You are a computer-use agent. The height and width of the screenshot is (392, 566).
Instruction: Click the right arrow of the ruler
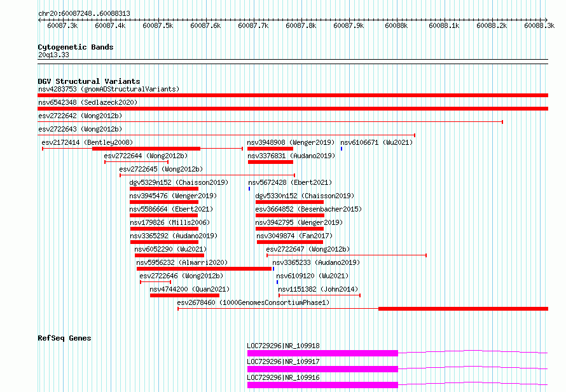(546, 20)
